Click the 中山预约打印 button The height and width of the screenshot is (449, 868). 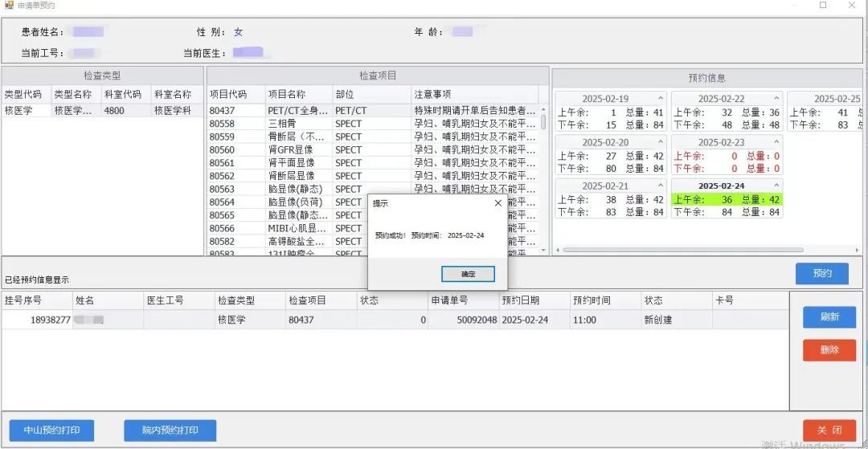click(51, 430)
